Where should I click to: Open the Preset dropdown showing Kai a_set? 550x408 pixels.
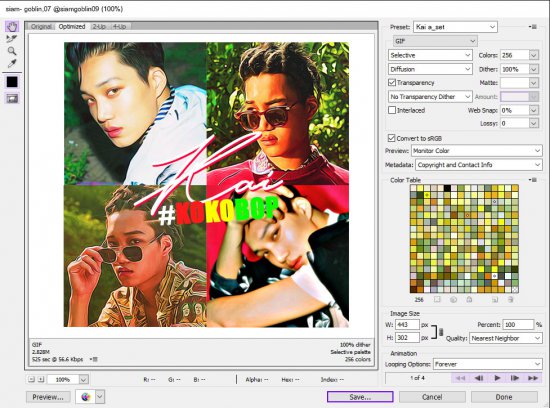point(455,27)
